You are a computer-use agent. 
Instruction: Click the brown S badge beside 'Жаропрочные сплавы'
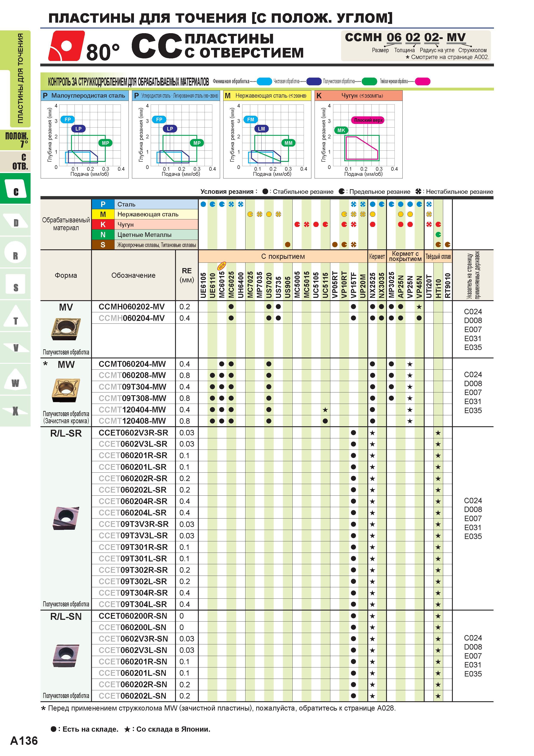pyautogui.click(x=103, y=245)
